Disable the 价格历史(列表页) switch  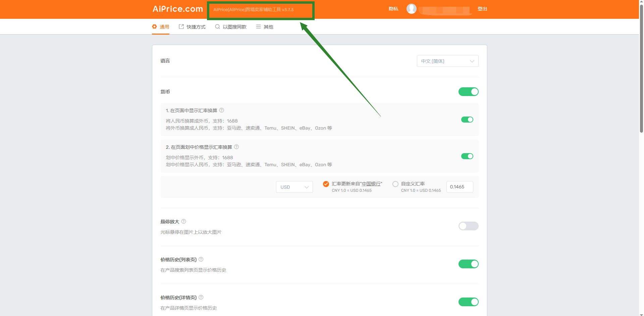point(468,264)
